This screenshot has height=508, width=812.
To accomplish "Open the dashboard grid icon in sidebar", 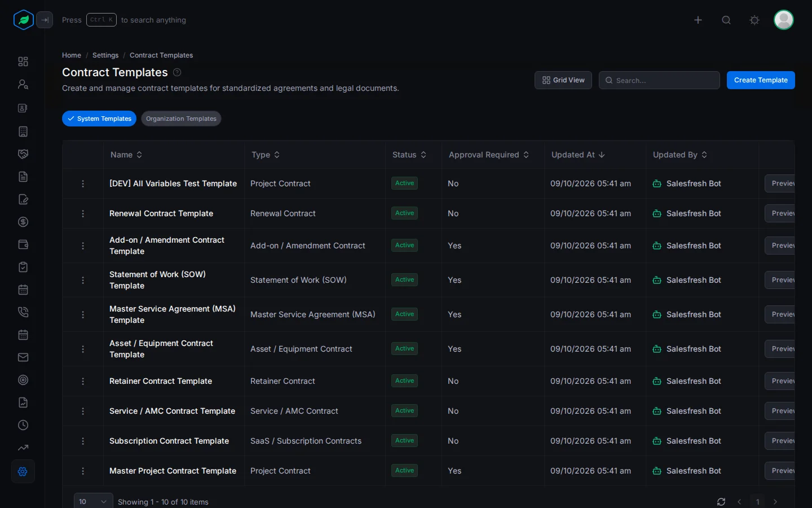I will click(23, 62).
